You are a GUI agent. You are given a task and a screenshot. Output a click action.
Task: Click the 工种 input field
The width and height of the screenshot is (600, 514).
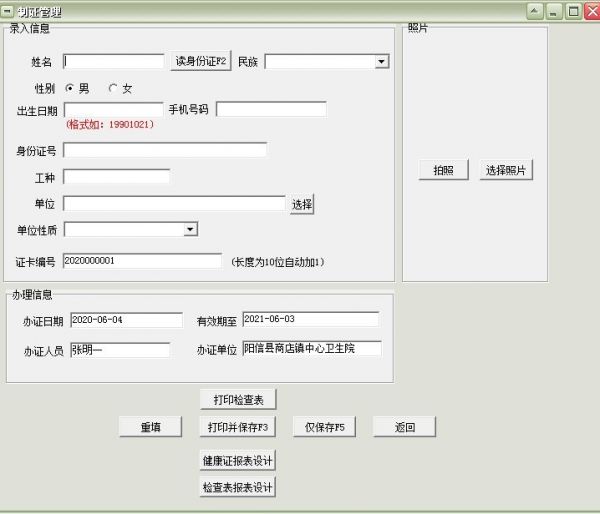(x=116, y=176)
